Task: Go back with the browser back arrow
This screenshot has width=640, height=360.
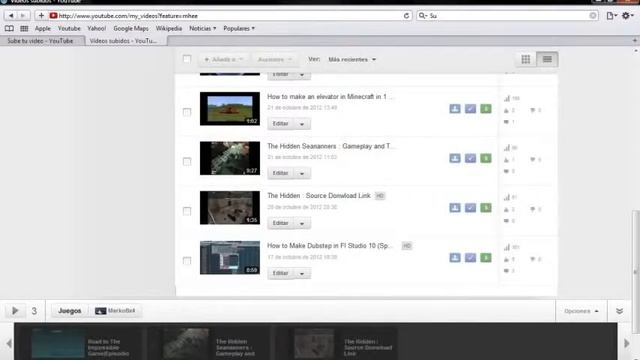Action: point(11,16)
